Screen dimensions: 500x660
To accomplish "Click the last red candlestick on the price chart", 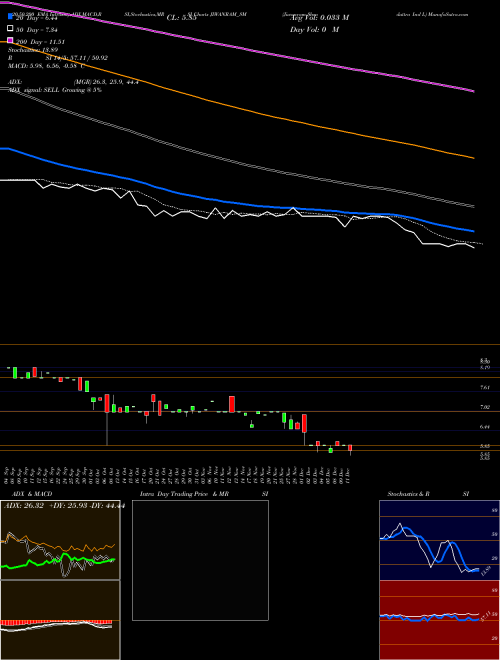I will click(350, 449).
